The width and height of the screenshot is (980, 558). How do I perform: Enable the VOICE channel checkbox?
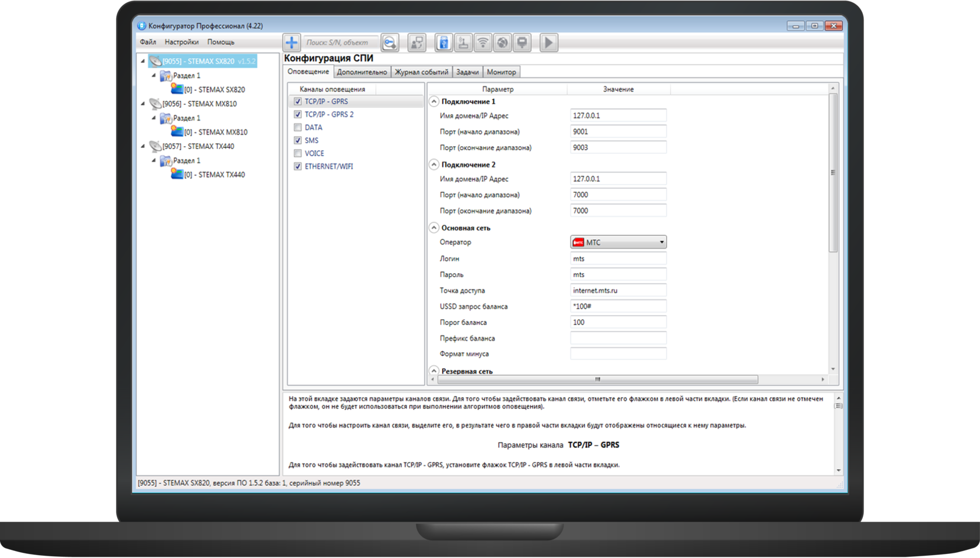(x=297, y=154)
